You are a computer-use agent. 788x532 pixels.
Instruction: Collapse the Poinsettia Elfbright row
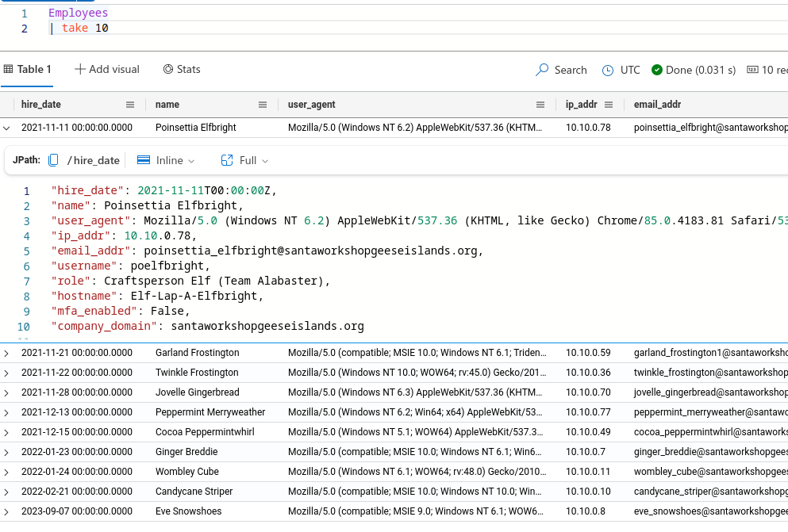pos(7,127)
